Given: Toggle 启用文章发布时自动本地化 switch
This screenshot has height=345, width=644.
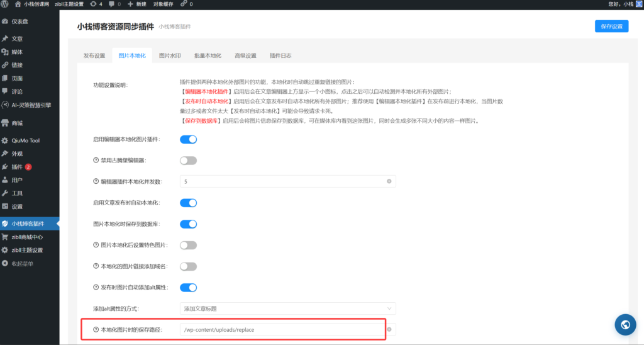Looking at the screenshot, I should (189, 203).
